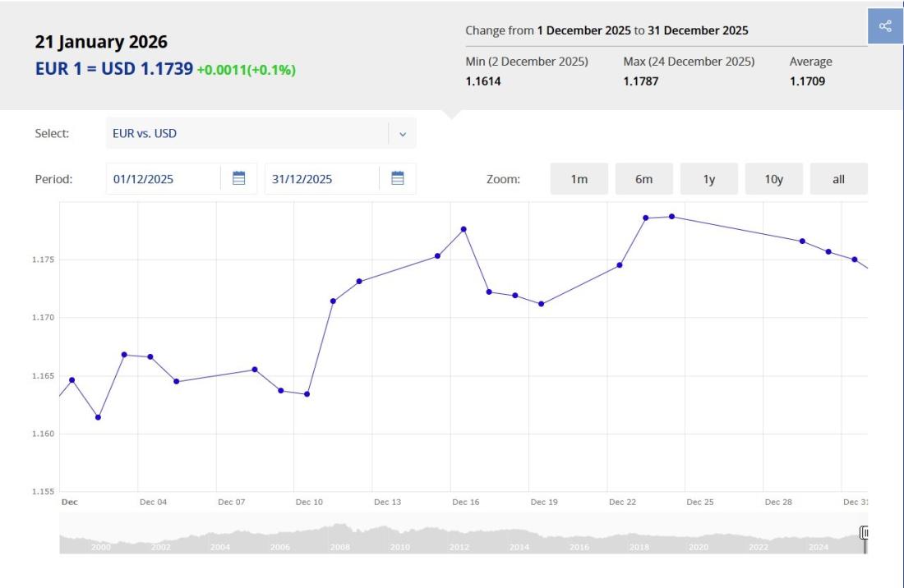
Task: Grab the range slider handle on navigator
Action: click(864, 534)
